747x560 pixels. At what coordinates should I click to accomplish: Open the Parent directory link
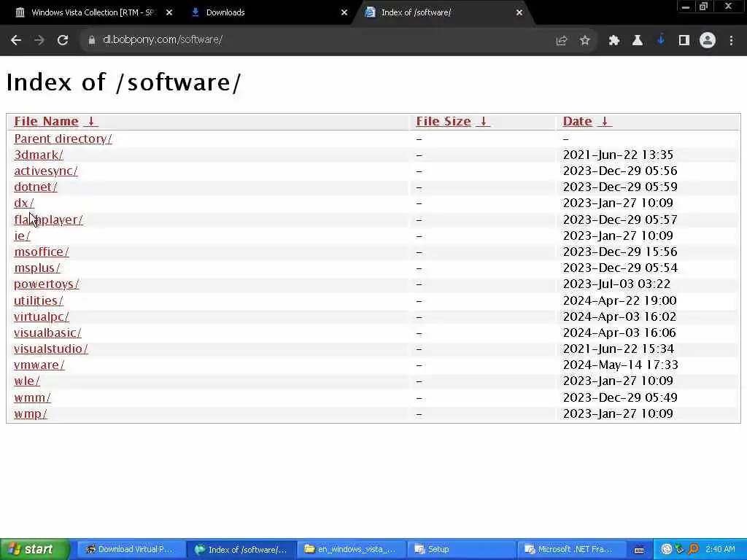click(63, 139)
